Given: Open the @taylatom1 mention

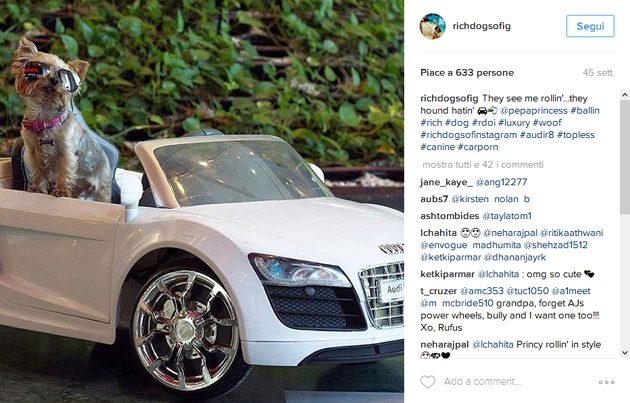Looking at the screenshot, I should click(x=507, y=216).
